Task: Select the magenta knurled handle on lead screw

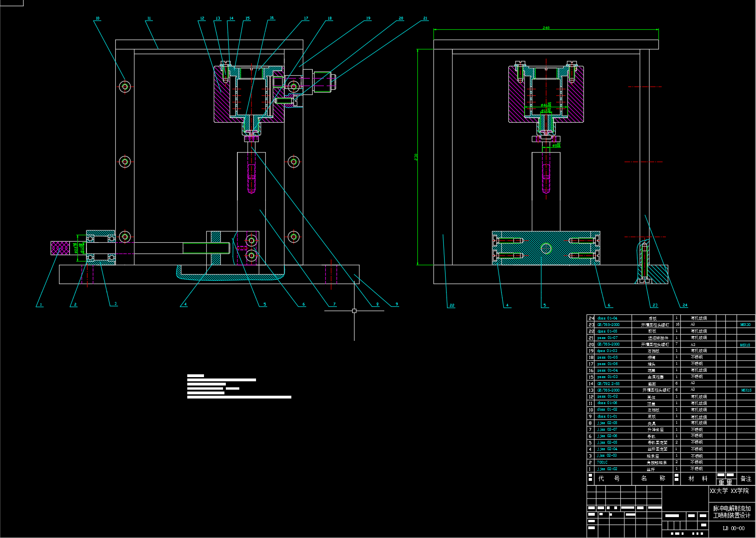Action: pos(60,248)
